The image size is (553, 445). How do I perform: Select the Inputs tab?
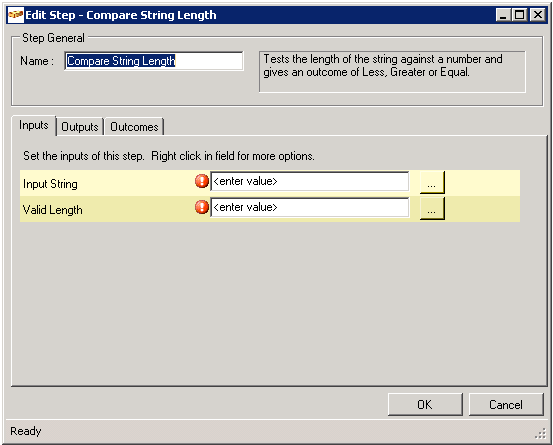(34, 125)
